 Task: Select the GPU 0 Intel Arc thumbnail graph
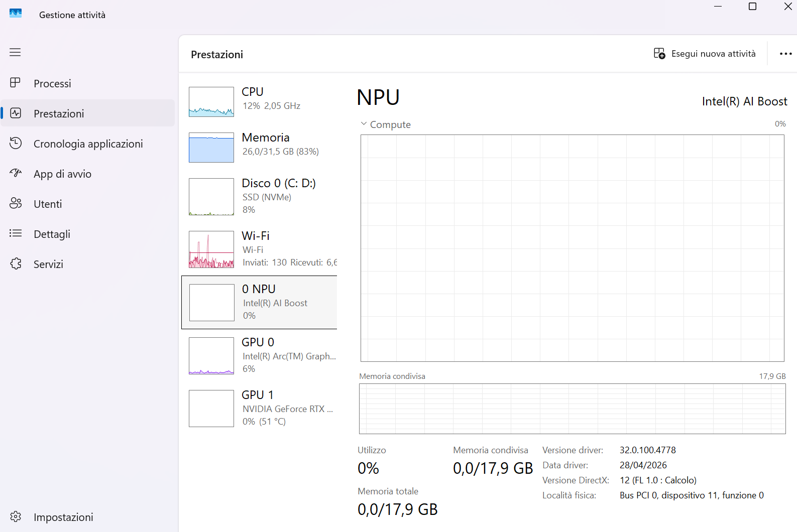[211, 356]
